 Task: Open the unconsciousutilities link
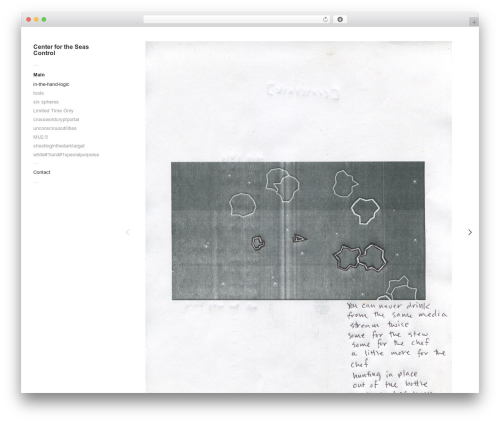tap(55, 128)
